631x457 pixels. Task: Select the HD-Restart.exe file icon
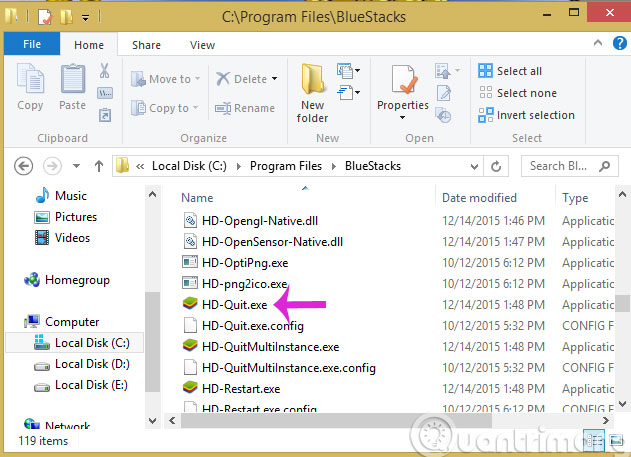point(190,387)
